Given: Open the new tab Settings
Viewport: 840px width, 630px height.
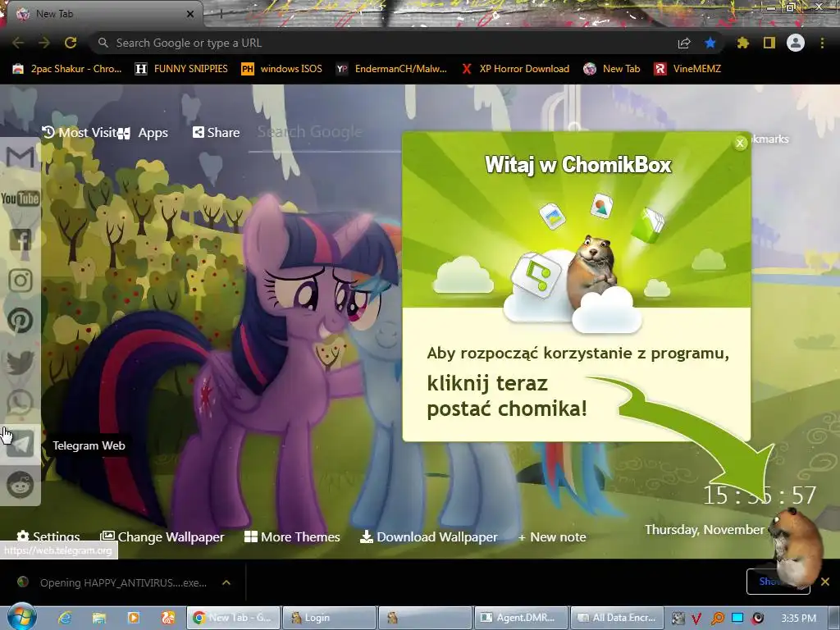Looking at the screenshot, I should [x=48, y=536].
